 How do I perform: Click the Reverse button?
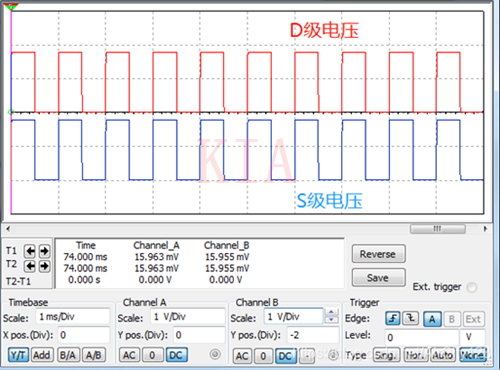[379, 254]
